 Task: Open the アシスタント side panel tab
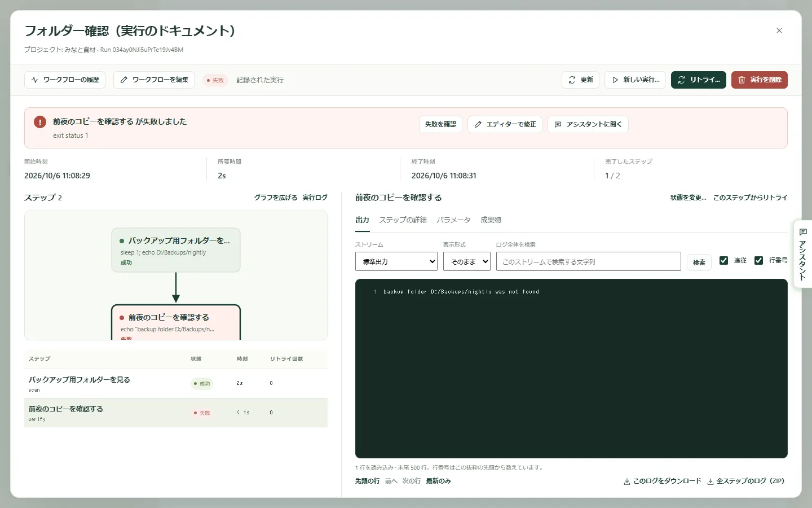pos(803,254)
